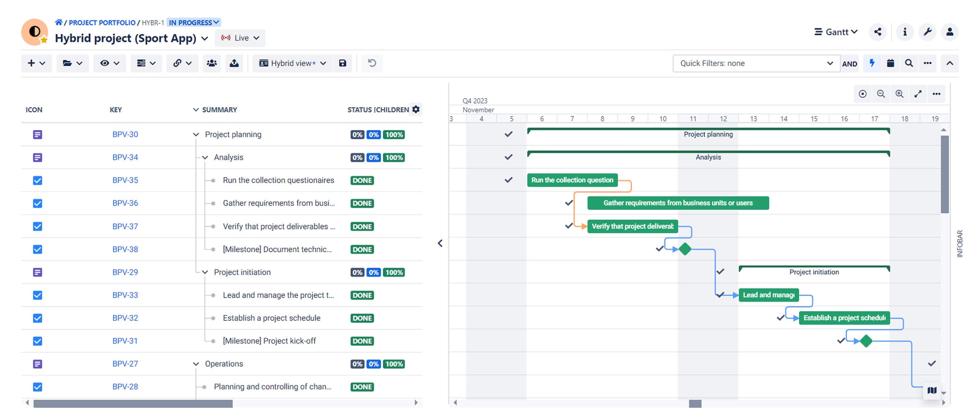Open the folder menu in toolbar
The width and height of the screenshot is (980, 420).
(x=72, y=63)
